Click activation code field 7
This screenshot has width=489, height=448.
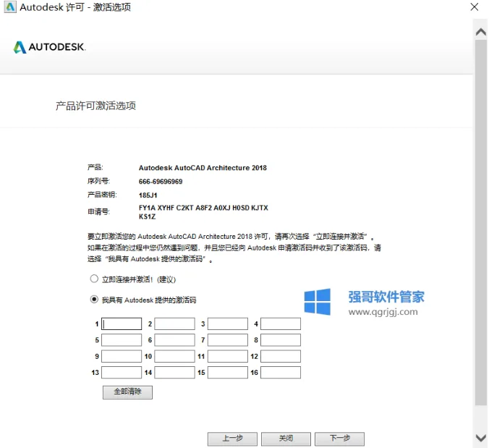(228, 340)
